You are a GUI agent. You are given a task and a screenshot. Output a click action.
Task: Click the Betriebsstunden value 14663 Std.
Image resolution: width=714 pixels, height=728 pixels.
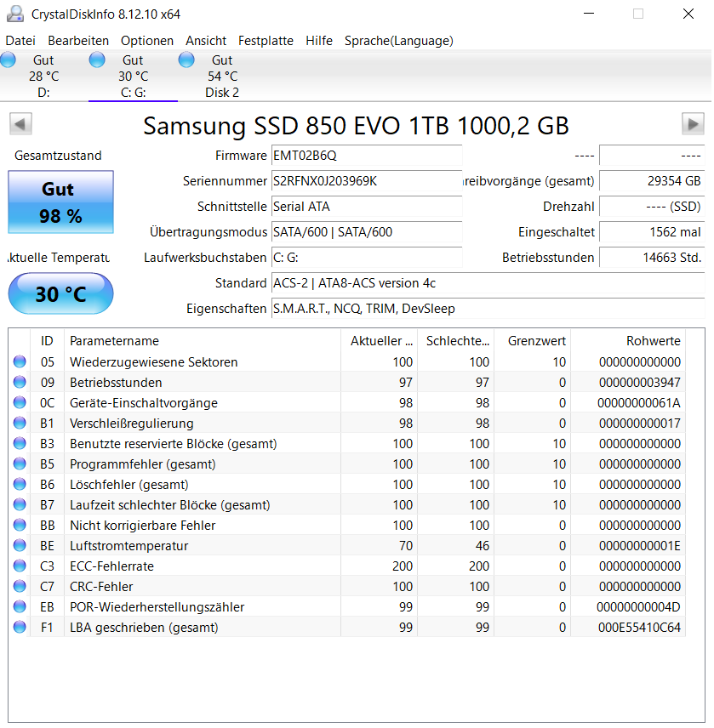point(652,258)
